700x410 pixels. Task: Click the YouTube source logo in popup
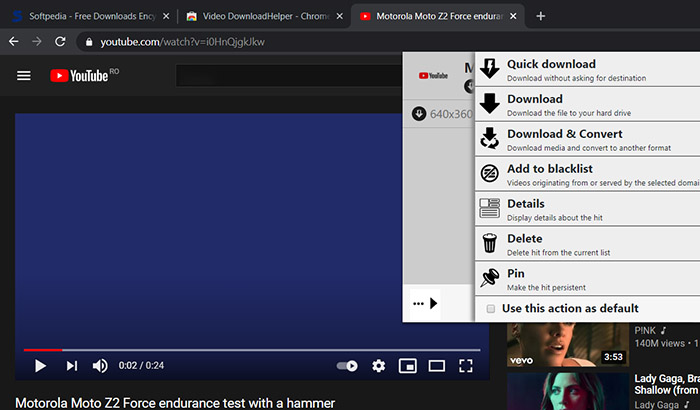[x=433, y=75]
